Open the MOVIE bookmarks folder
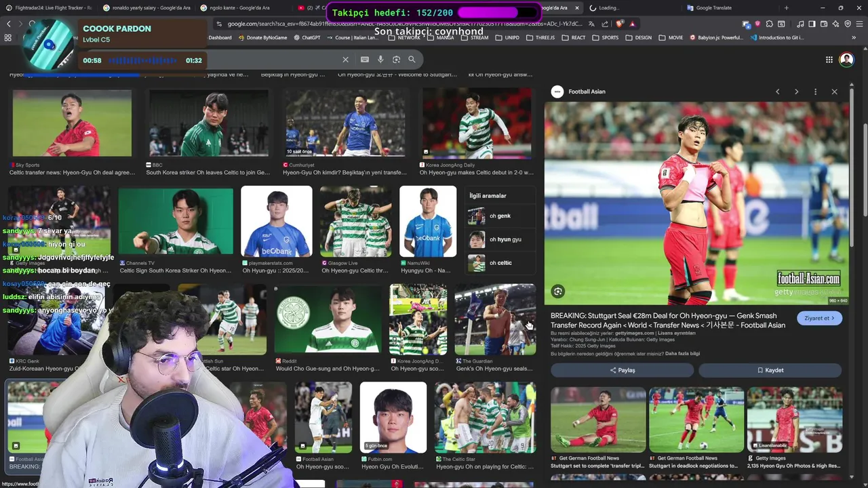The width and height of the screenshot is (868, 488). point(671,38)
